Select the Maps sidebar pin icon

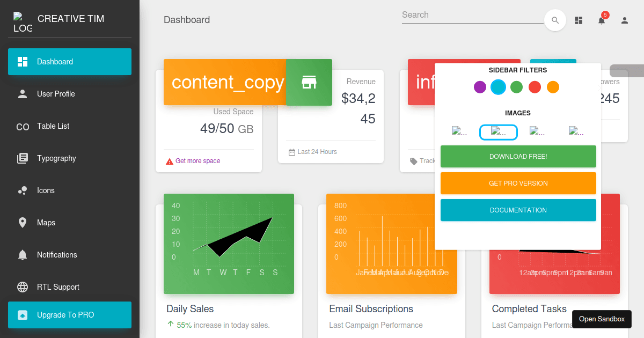[x=22, y=223]
